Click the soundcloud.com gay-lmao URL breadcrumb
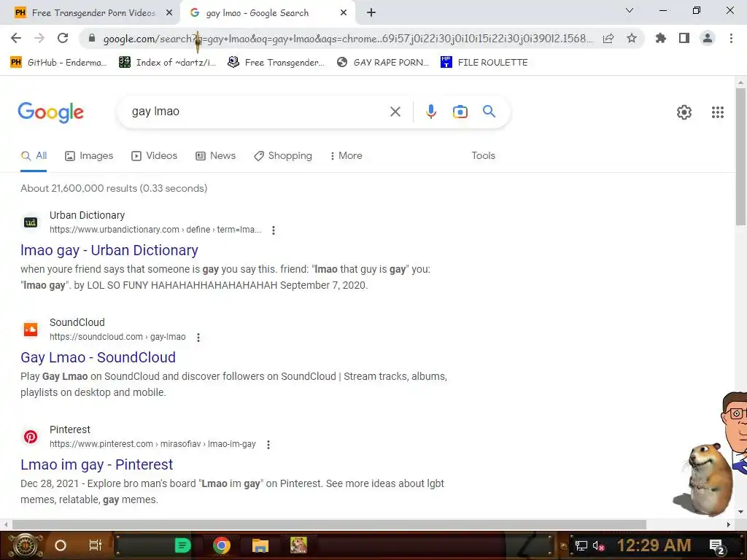This screenshot has width=747, height=560. tap(117, 337)
